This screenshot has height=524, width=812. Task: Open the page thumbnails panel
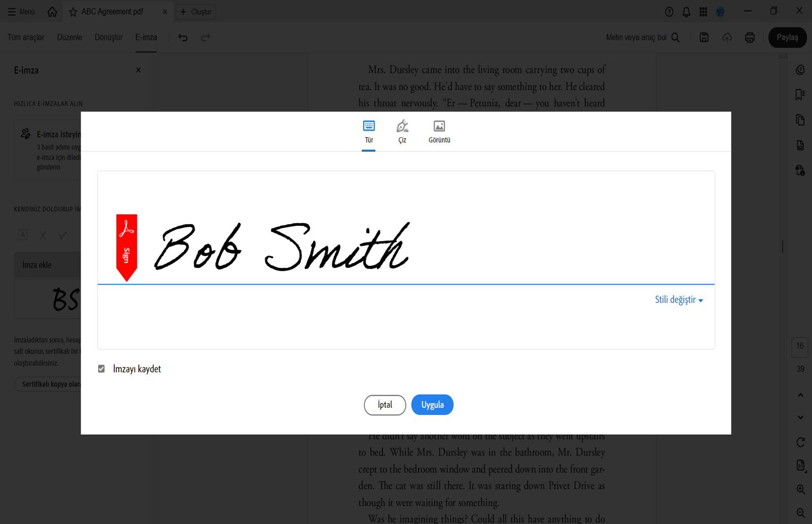point(800,120)
